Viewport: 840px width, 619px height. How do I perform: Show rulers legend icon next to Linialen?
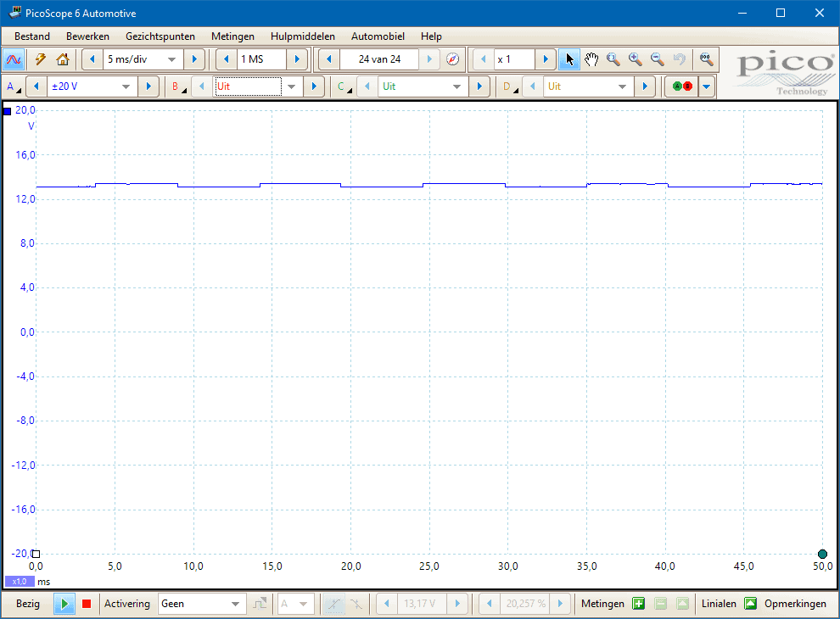750,604
